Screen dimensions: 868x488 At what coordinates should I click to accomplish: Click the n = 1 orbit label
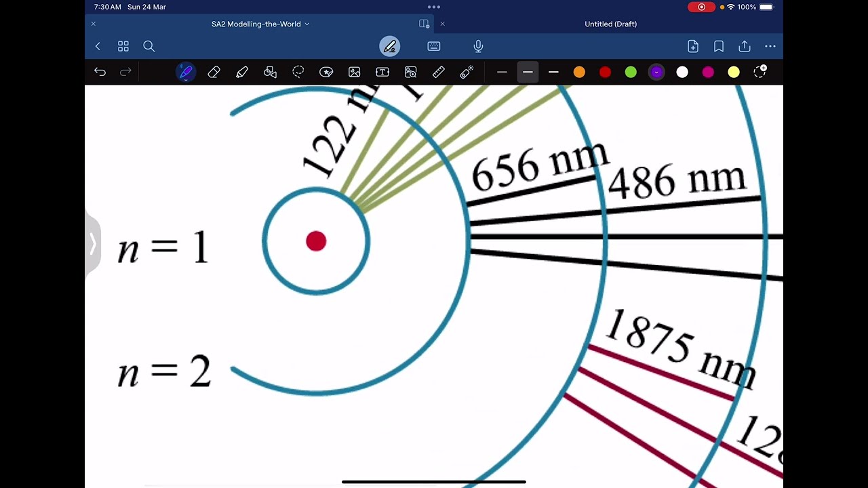(x=163, y=248)
